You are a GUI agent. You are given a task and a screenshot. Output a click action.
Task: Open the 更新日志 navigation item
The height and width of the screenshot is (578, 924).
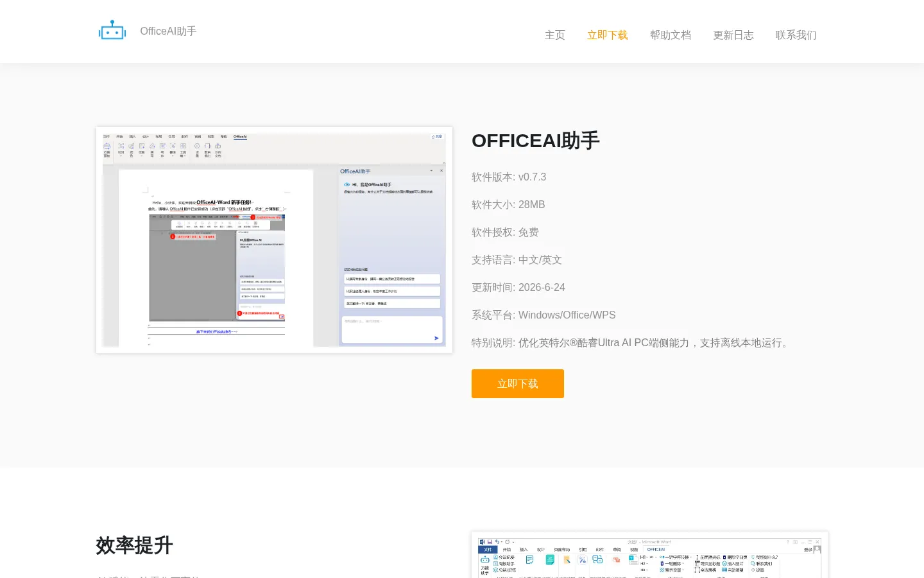733,35
